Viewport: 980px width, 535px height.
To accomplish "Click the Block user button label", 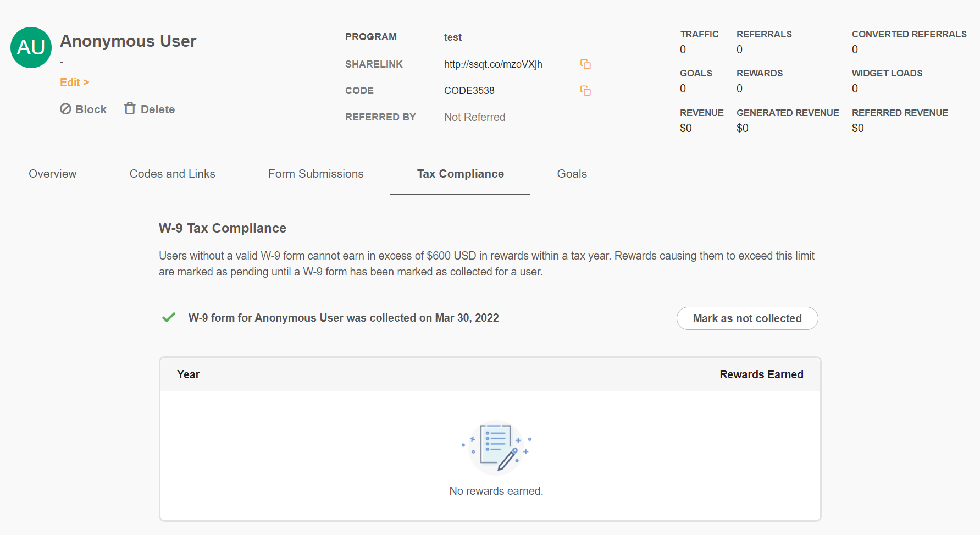I will click(91, 109).
